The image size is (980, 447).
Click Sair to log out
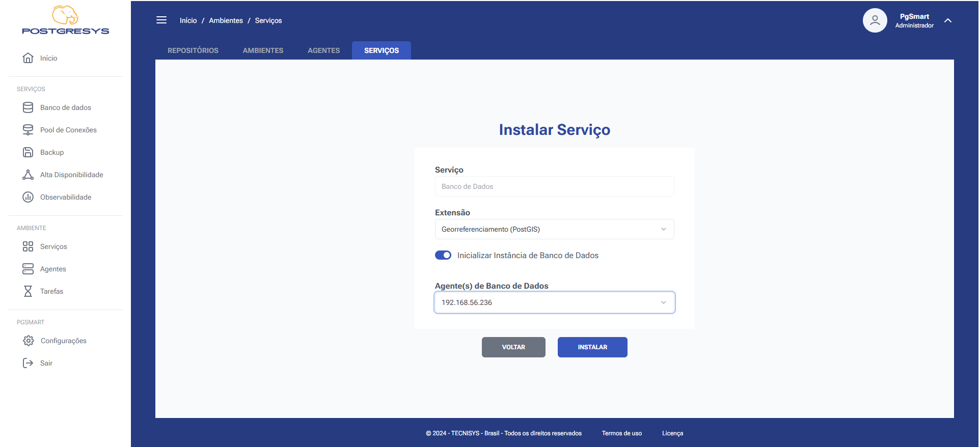46,363
